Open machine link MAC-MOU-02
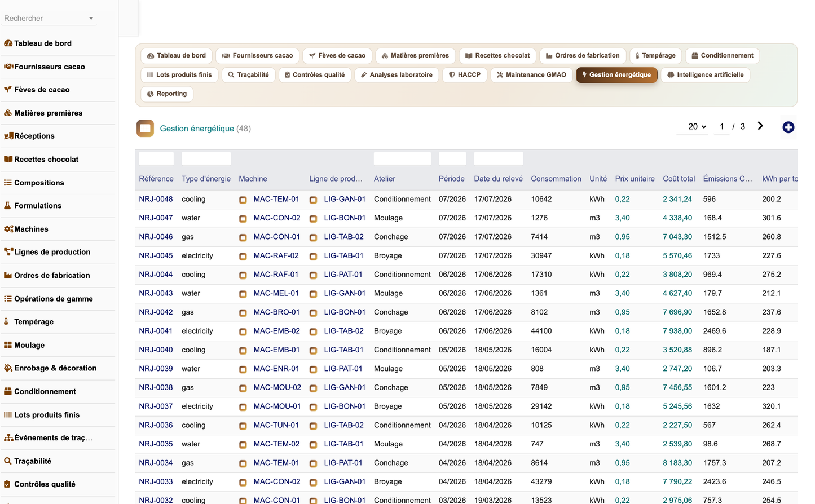The image size is (815, 504). (x=277, y=387)
